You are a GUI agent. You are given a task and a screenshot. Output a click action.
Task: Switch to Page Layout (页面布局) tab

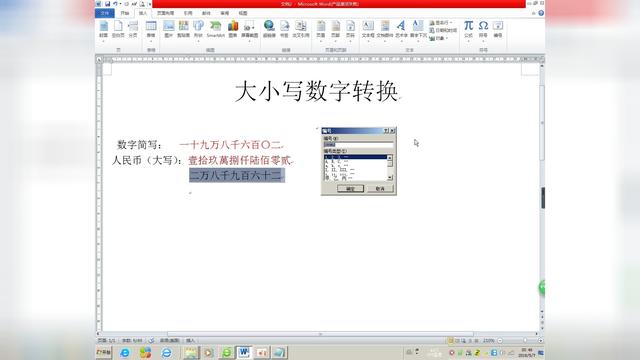[165, 13]
